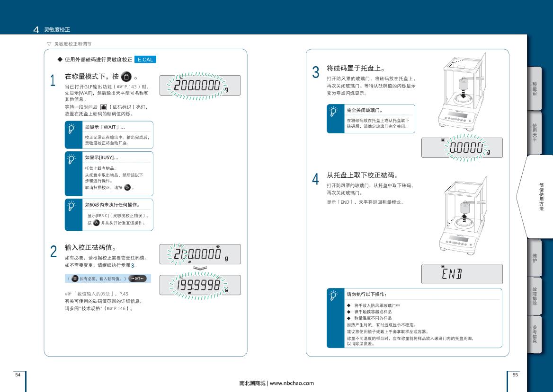Image resolution: width=553 pixels, height=392 pixels.
Task: Switch to the 维护 side tab
Action: [535, 258]
